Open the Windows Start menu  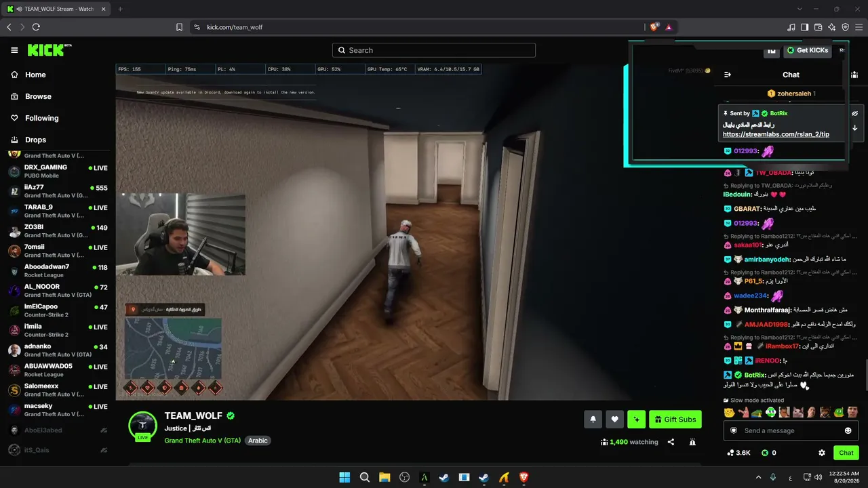tap(344, 477)
